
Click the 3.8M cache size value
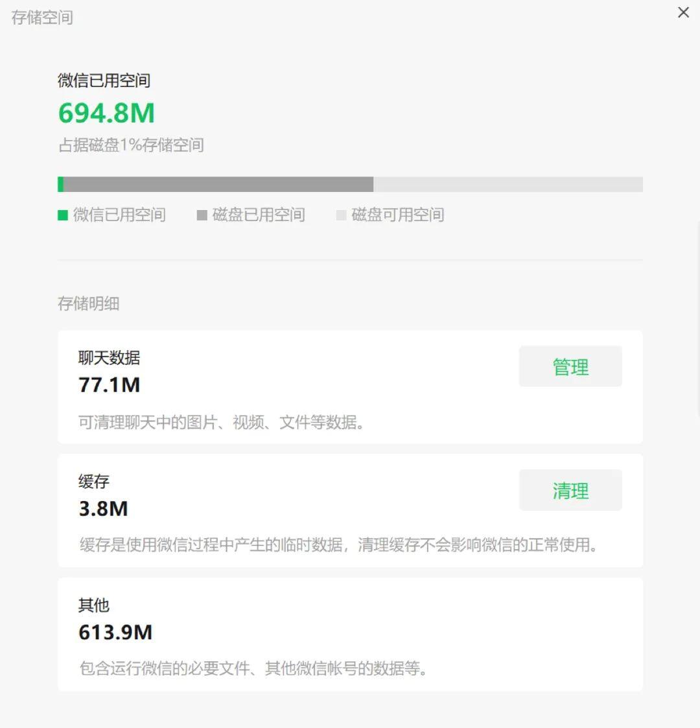coord(103,509)
